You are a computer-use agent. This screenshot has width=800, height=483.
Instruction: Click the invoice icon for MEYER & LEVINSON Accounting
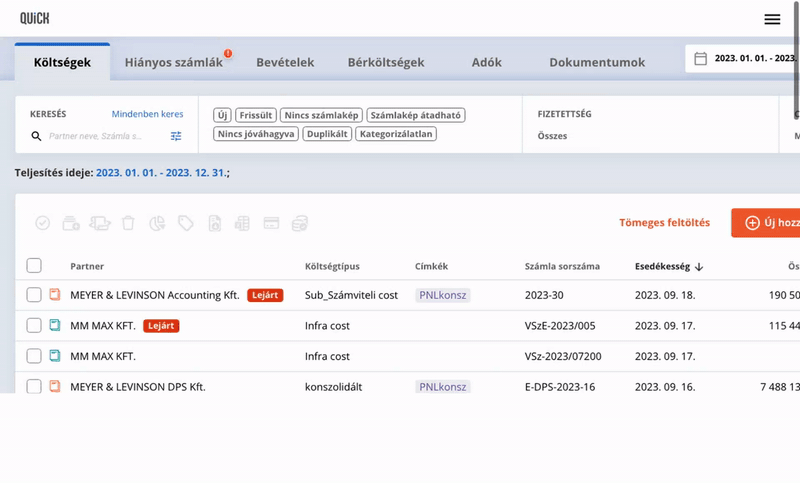55,294
